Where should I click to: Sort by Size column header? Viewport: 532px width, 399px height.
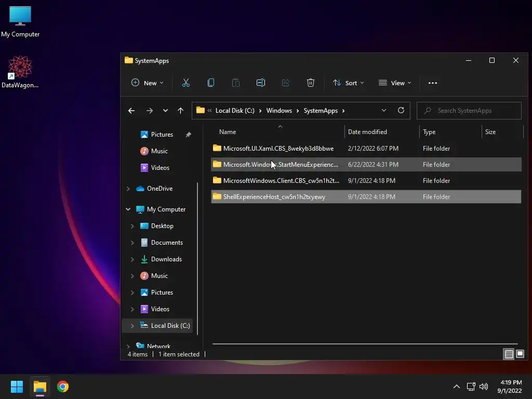click(502, 132)
